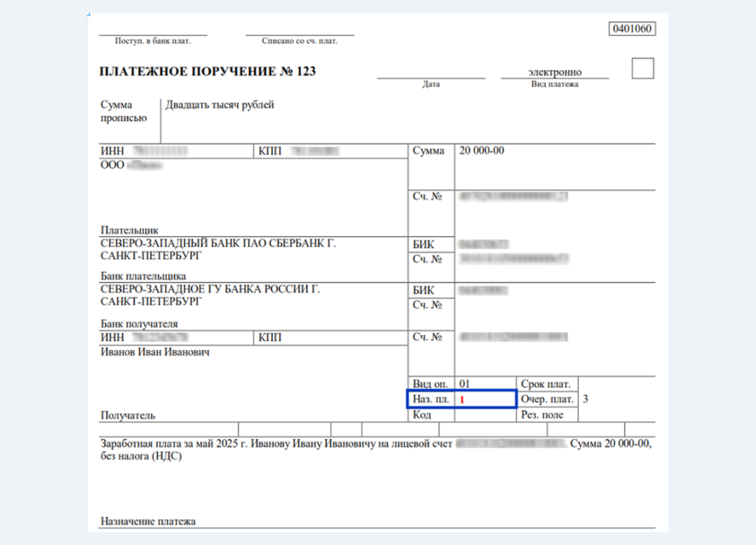756x545 pixels.
Task: Click the empty square box near Вид платежа
Action: [643, 68]
